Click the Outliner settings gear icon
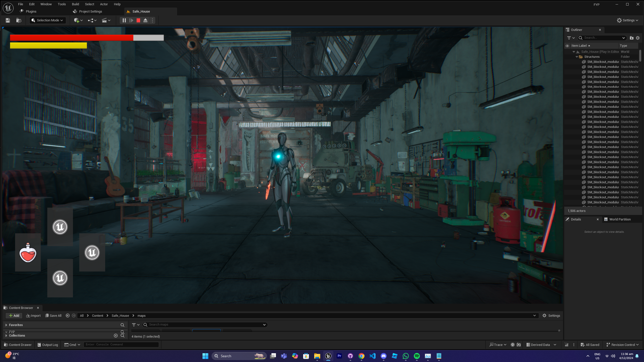The width and height of the screenshot is (644, 362). pos(638,38)
